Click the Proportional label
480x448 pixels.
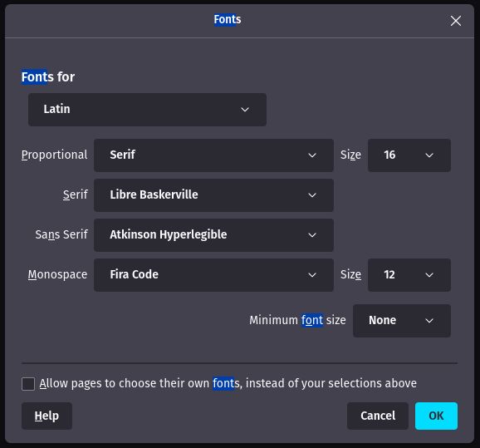[55, 155]
